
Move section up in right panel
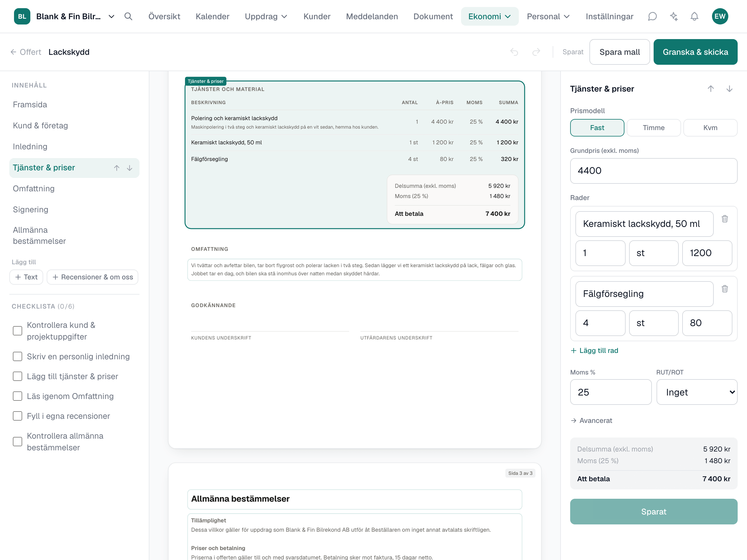pos(711,89)
